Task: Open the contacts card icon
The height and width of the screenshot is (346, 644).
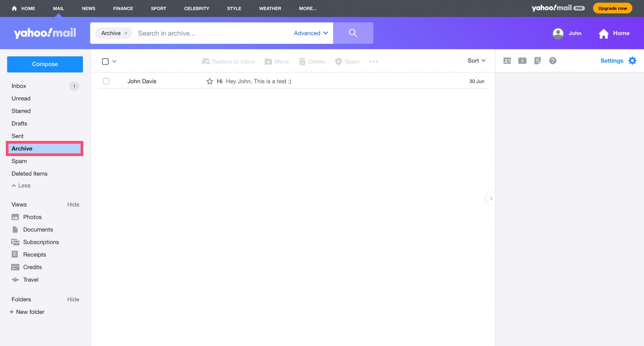Action: pos(507,61)
